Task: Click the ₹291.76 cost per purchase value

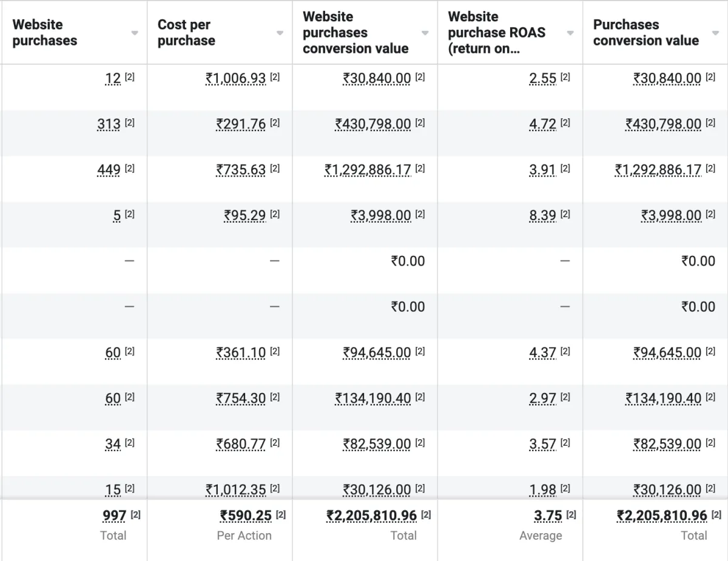Action: (241, 124)
